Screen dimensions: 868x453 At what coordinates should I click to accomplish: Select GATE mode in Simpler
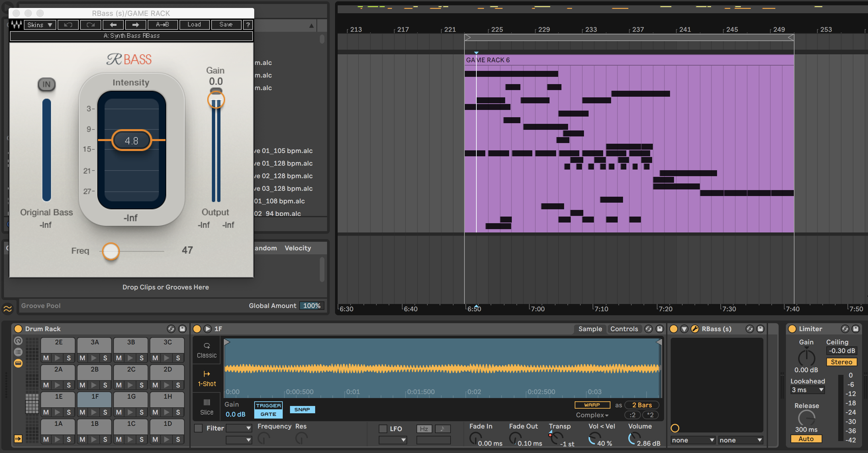268,414
